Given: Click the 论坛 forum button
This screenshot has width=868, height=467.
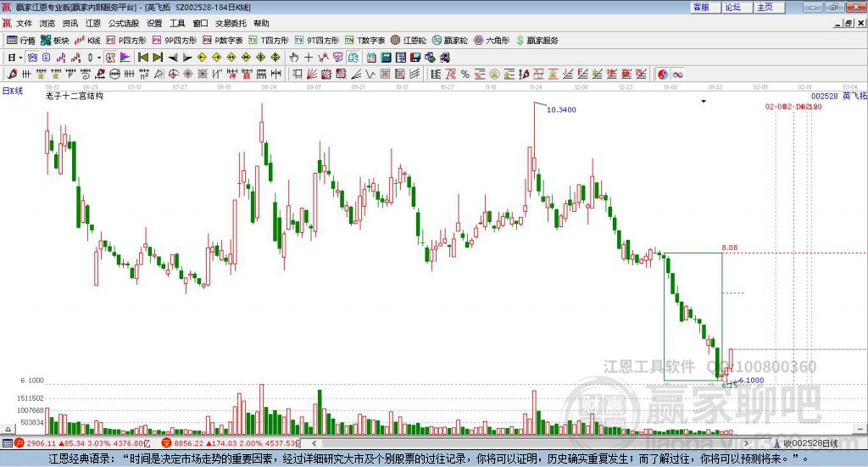Looking at the screenshot, I should tap(732, 7).
